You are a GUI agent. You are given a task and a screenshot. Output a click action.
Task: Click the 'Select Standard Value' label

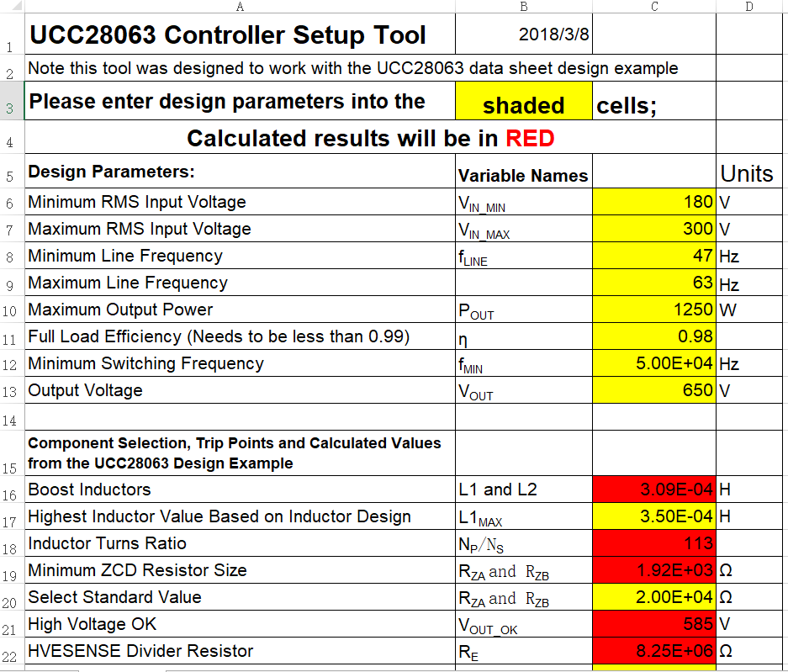pos(114,596)
